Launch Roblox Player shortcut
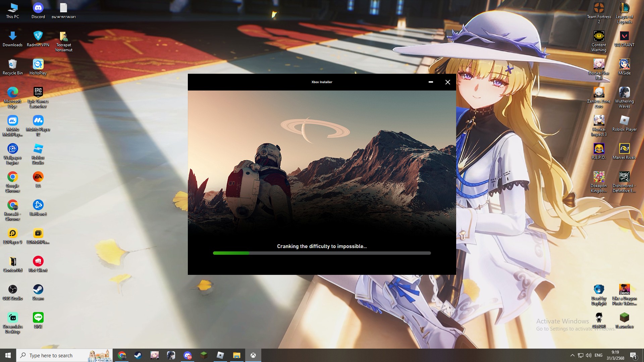The image size is (644, 362). tap(624, 123)
